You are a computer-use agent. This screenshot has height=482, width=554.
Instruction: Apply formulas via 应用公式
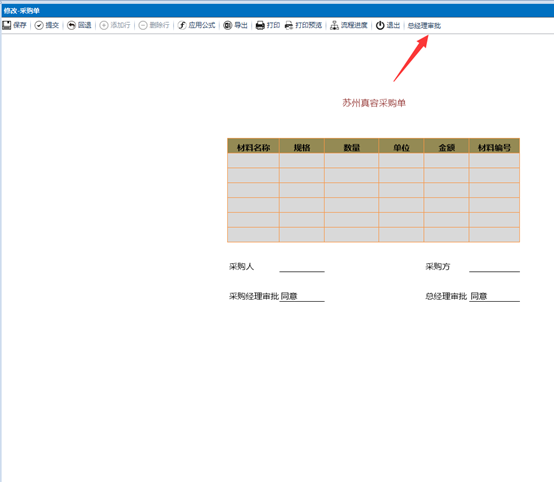point(196,25)
